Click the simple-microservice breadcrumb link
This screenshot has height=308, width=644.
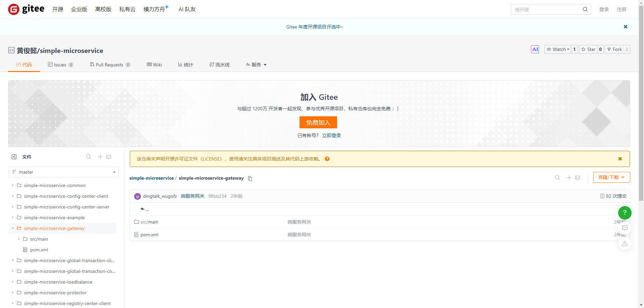pos(152,178)
